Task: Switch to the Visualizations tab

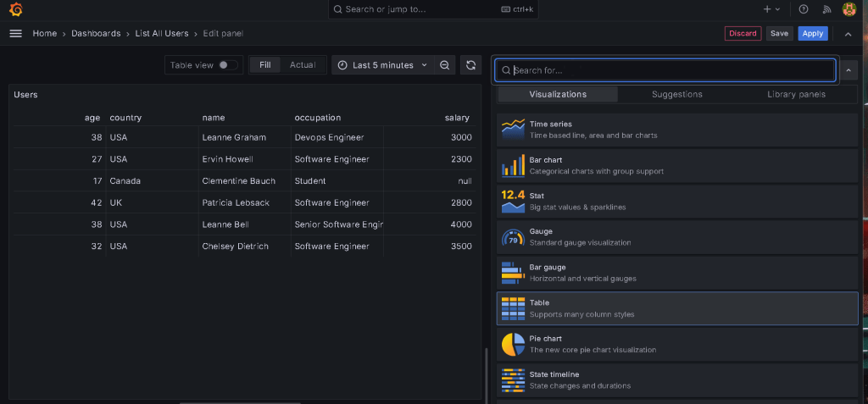Action: pos(558,94)
